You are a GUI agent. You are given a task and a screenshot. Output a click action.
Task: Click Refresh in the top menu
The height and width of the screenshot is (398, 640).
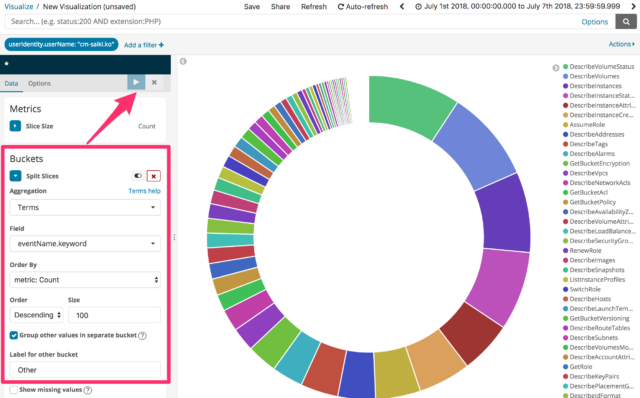coord(314,7)
